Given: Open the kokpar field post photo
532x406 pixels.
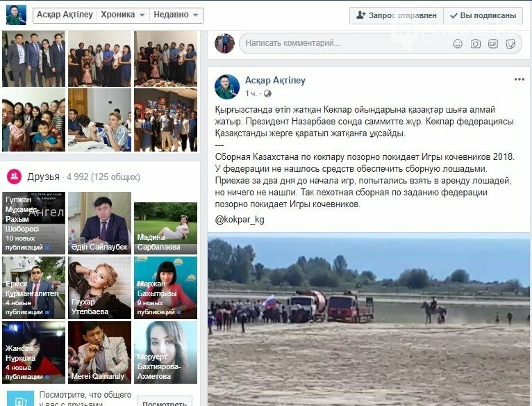Looking at the screenshot, I should [369, 319].
